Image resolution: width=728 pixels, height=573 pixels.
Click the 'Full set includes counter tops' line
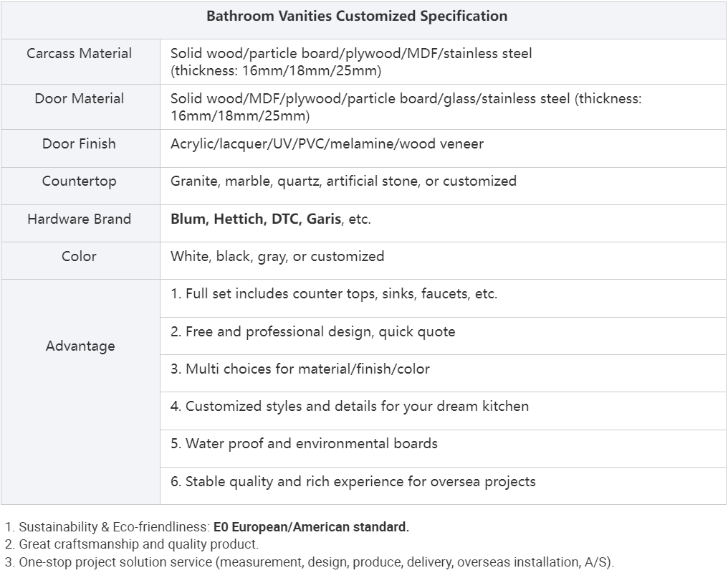click(334, 294)
